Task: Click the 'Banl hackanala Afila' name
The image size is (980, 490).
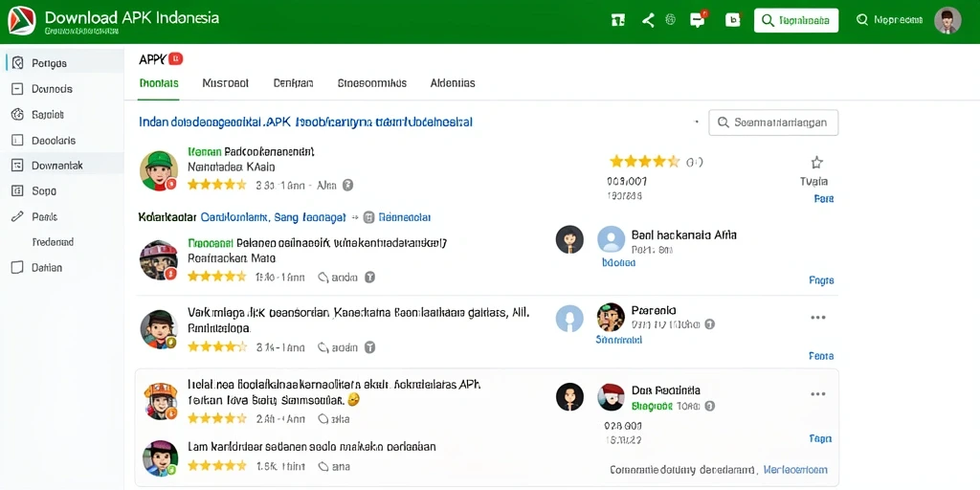Action: pyautogui.click(x=683, y=235)
